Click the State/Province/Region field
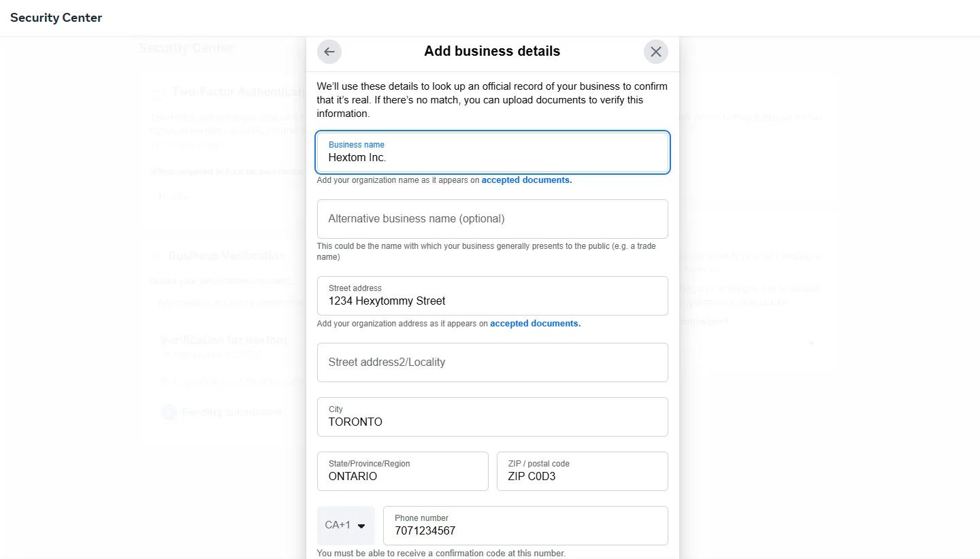 point(403,471)
